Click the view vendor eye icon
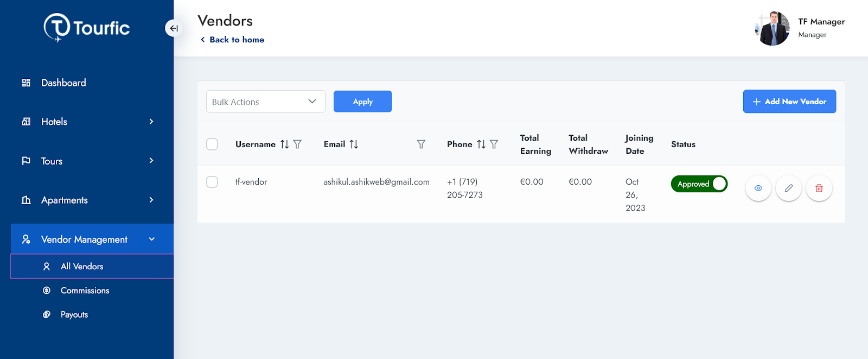868x359 pixels. coord(758,188)
